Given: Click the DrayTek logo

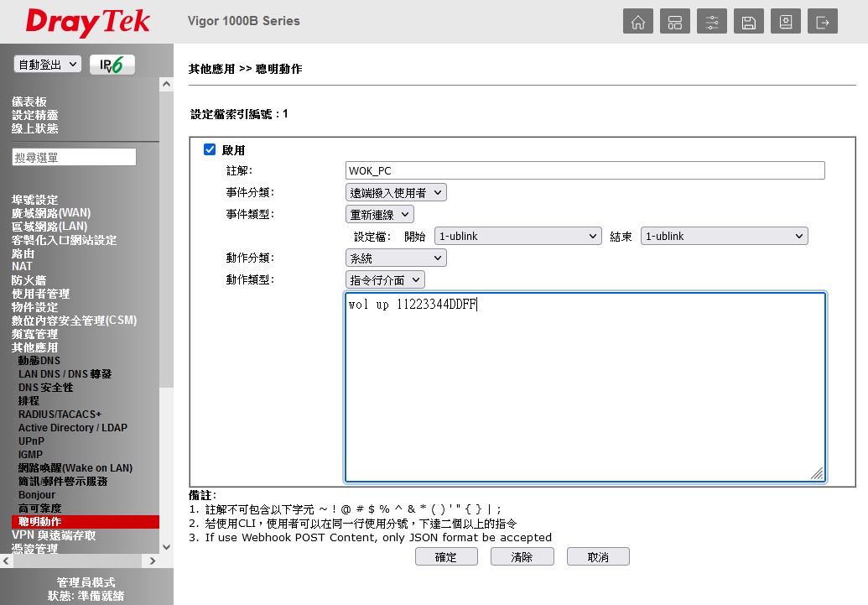Looking at the screenshot, I should point(87,23).
